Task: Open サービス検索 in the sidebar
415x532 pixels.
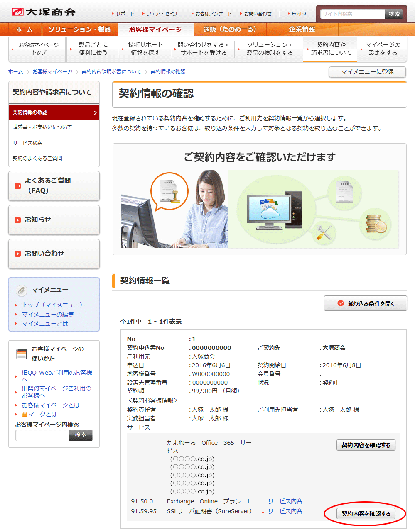Action: (x=54, y=143)
